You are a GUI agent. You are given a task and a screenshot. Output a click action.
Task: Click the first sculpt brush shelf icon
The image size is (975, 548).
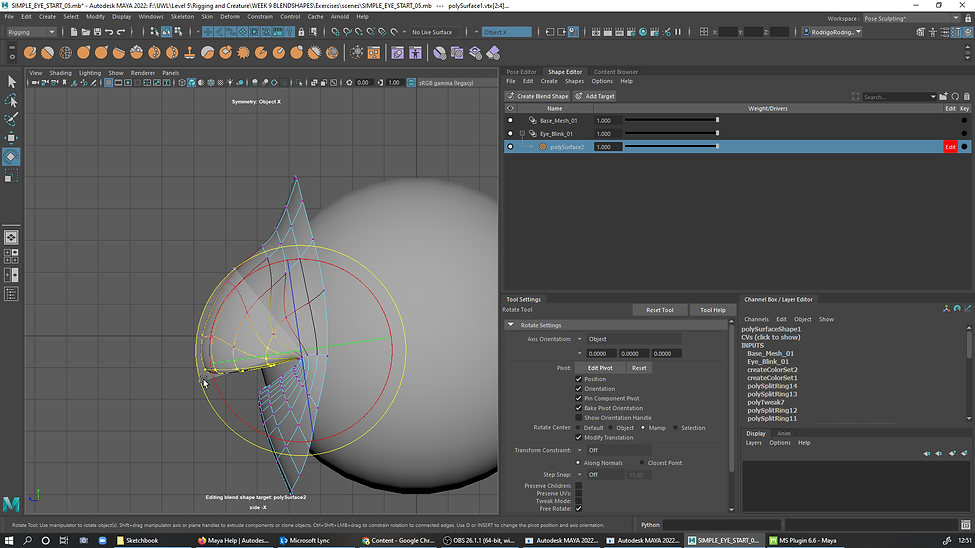tap(29, 53)
